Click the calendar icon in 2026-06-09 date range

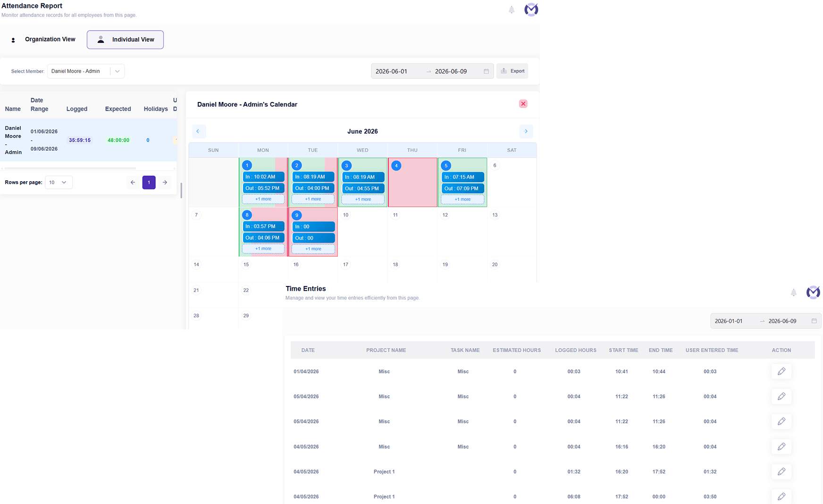(x=486, y=71)
